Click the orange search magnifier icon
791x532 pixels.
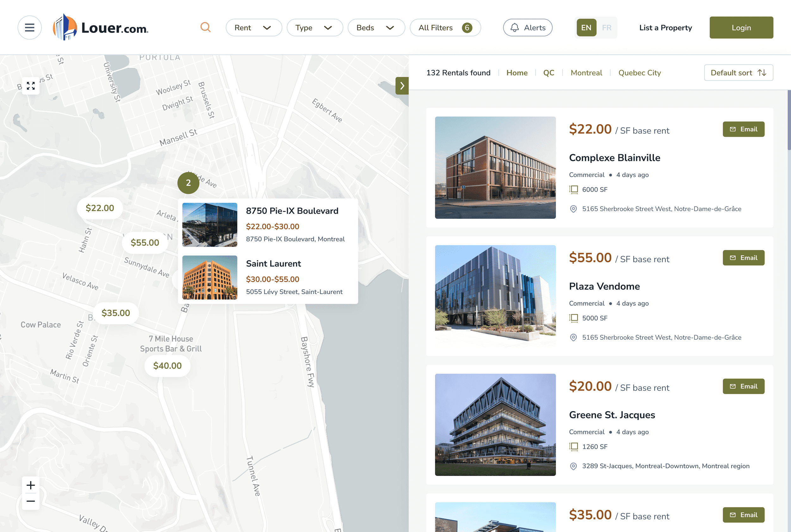coord(205,27)
